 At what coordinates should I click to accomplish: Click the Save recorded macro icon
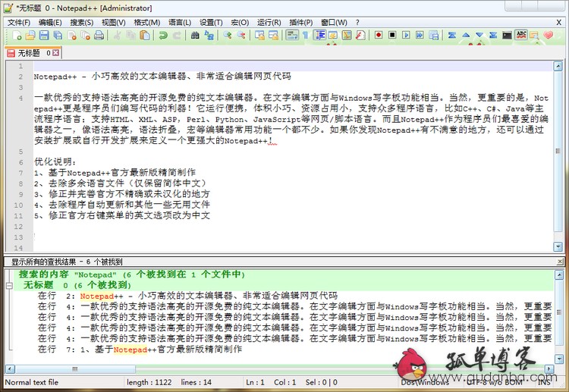434,35
